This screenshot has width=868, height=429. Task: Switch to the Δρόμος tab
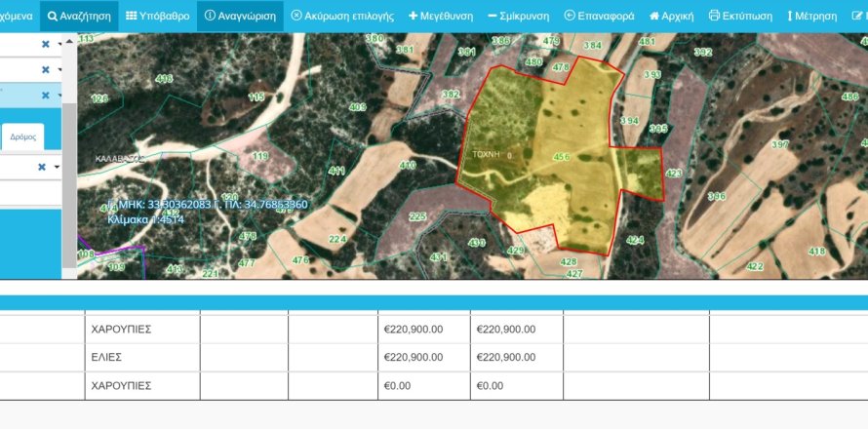22,136
